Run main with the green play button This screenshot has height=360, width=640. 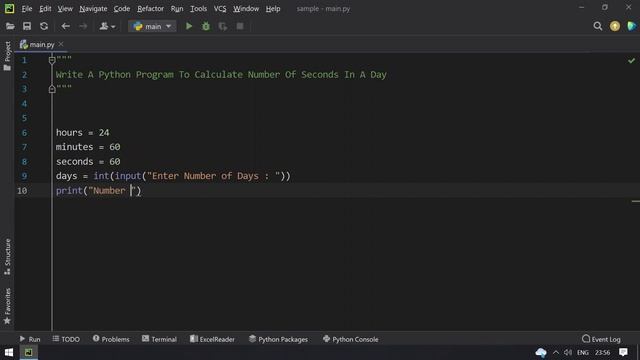189,27
